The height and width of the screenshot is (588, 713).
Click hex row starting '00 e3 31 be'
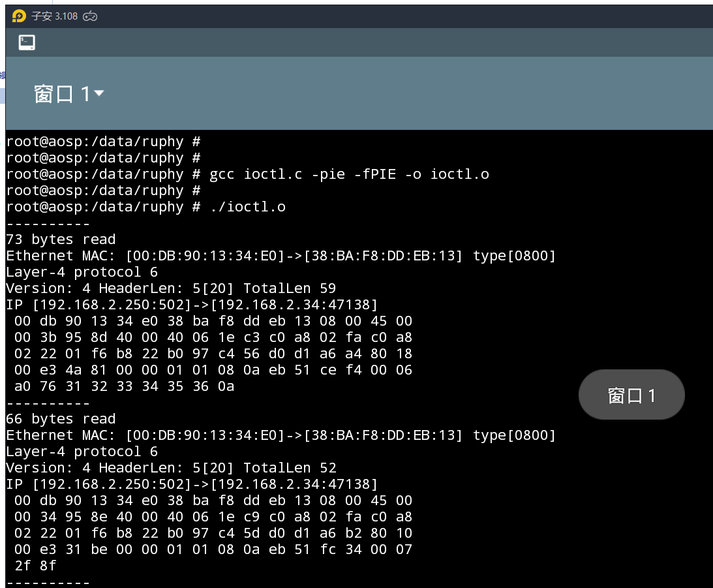[213, 549]
